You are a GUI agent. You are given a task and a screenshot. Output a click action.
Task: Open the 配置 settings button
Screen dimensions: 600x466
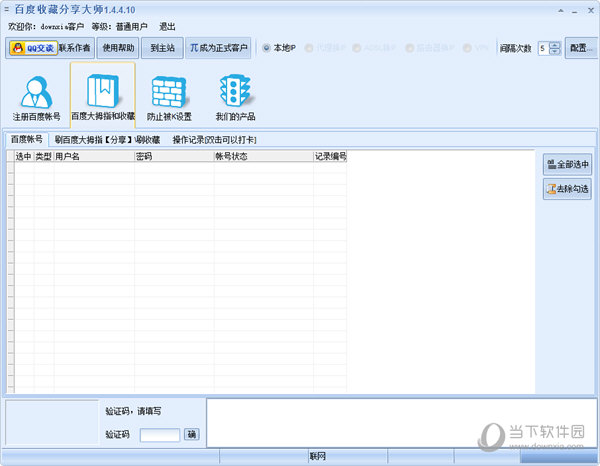(x=580, y=48)
